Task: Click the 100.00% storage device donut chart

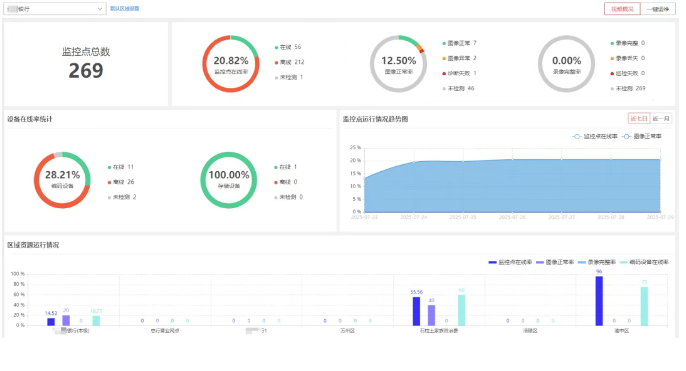Action: (x=229, y=180)
